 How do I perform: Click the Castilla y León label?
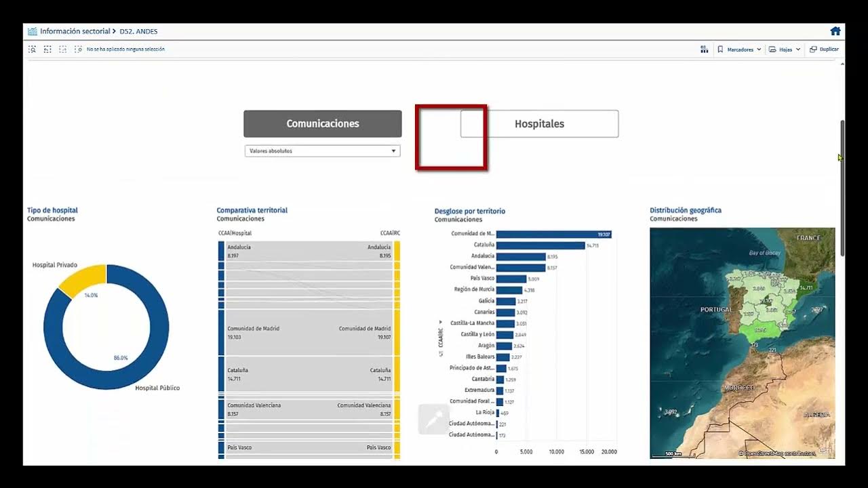click(x=477, y=334)
